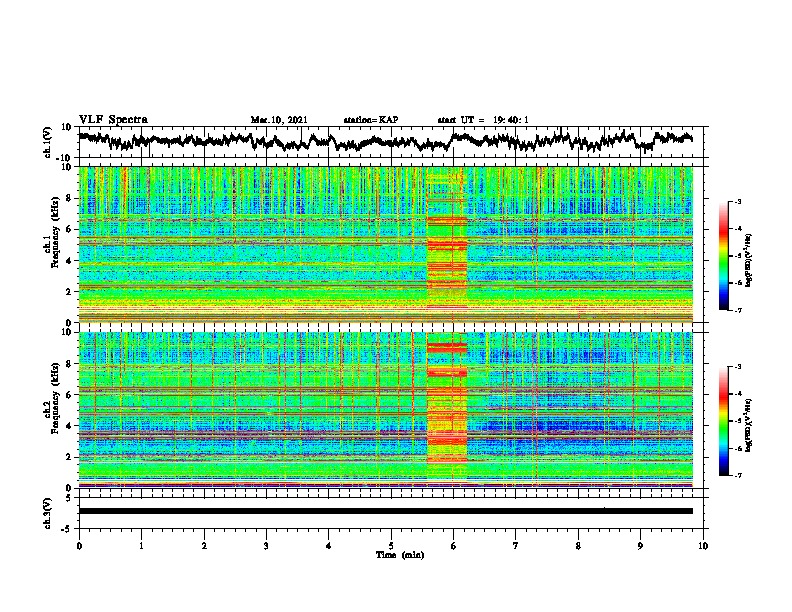Screen dimensions: 792x612
Task: Click the 4 kHz tick on ch.1 axis
Action: coord(71,261)
